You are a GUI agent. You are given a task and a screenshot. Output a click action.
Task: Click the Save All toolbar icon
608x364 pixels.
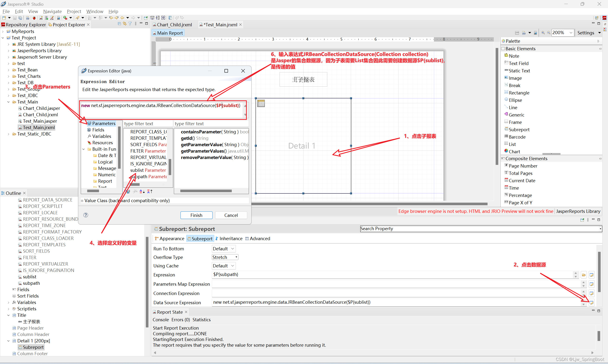pyautogui.click(x=20, y=18)
